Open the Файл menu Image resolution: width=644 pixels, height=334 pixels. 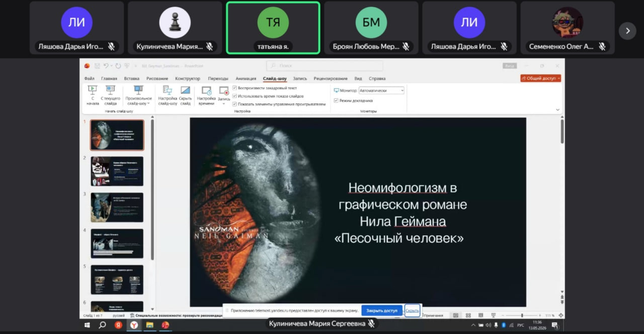point(89,79)
